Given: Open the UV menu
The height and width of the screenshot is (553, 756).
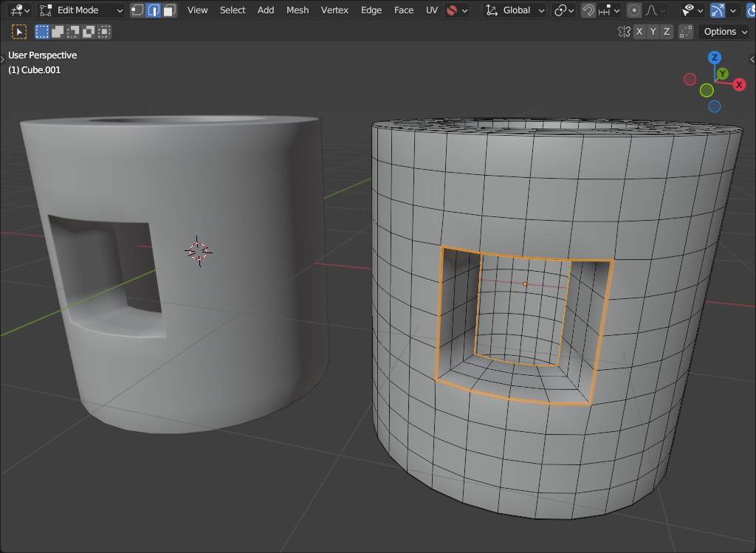Looking at the screenshot, I should [x=431, y=10].
